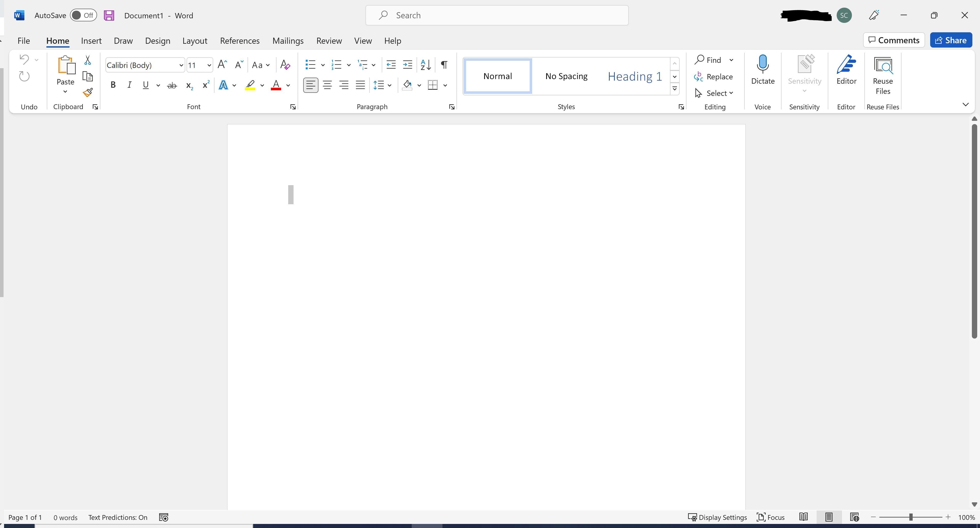
Task: Click the Dictate microphone icon
Action: coord(763,64)
